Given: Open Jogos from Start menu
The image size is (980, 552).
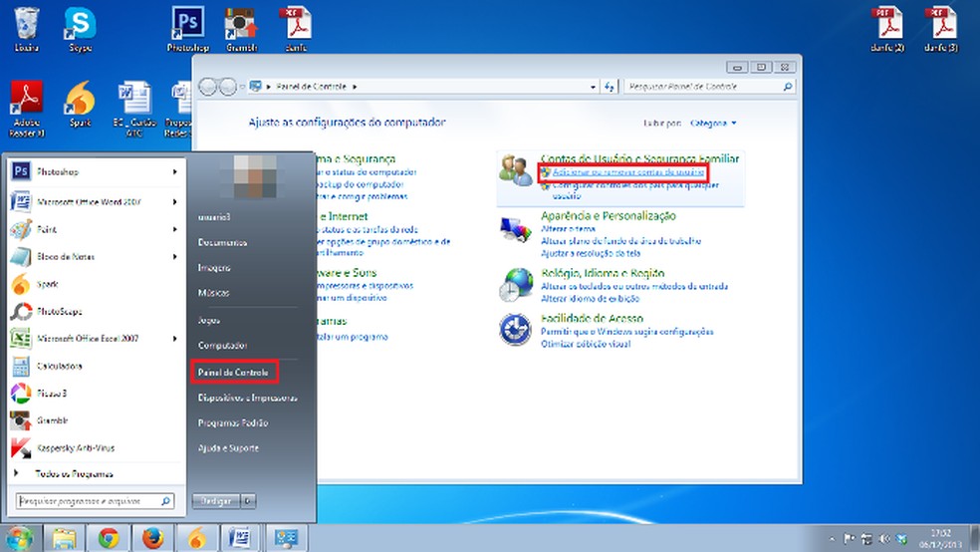Looking at the screenshot, I should click(x=209, y=320).
